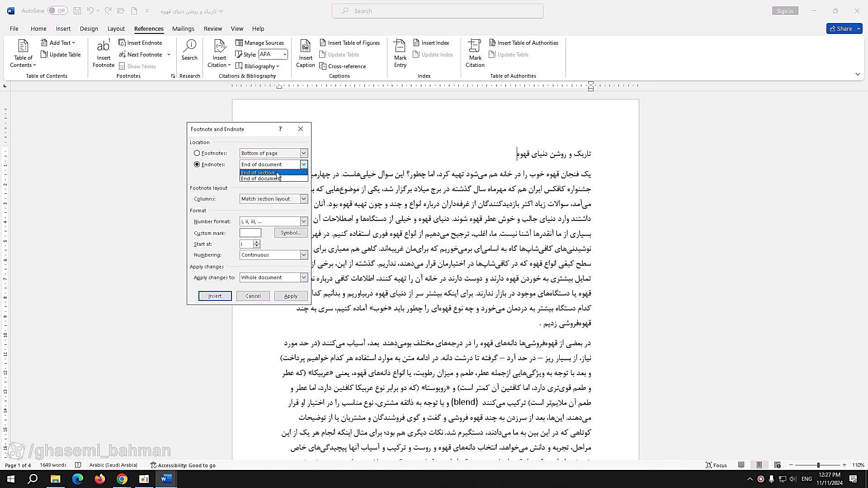The width and height of the screenshot is (868, 488).
Task: Expand Apply changes to dropdown
Action: point(304,277)
